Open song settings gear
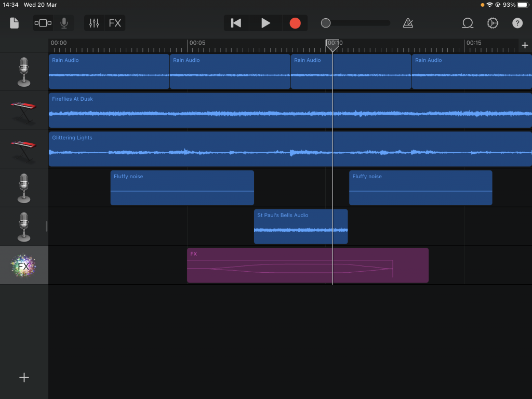The image size is (532, 399). tap(493, 23)
